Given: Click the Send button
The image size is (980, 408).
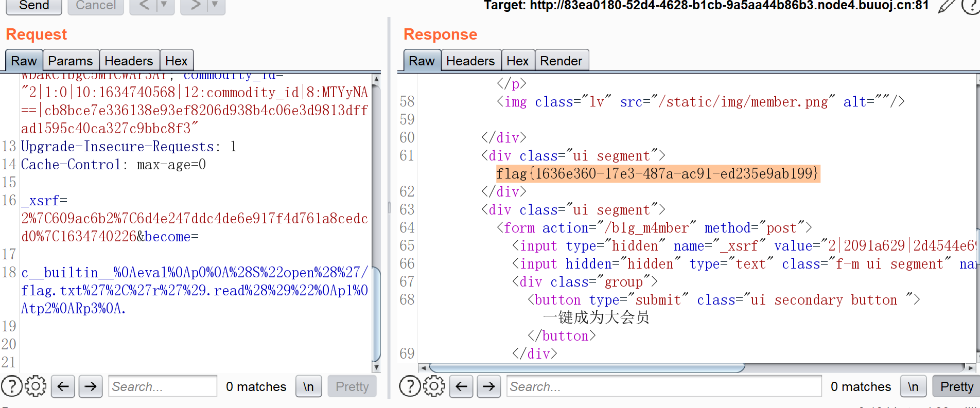Looking at the screenshot, I should point(33,6).
